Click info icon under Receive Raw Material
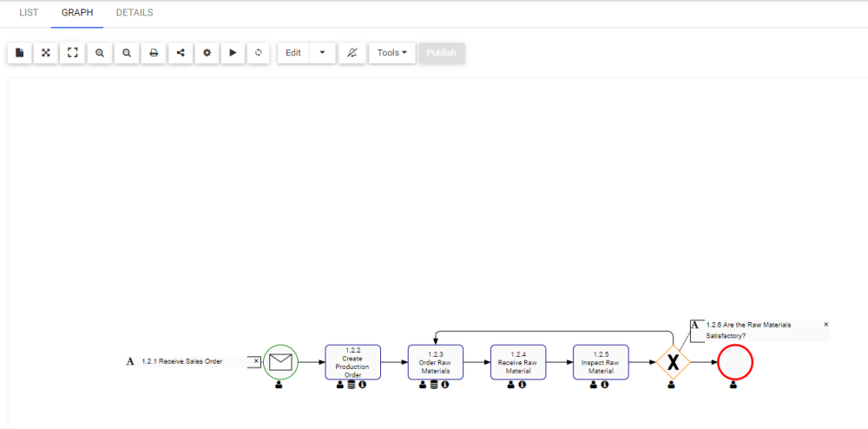868x429 pixels. click(522, 385)
